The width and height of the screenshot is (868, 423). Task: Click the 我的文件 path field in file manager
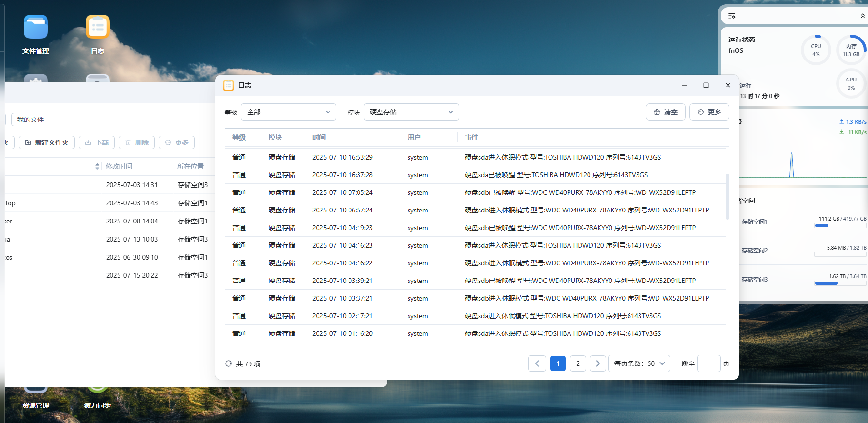pos(113,120)
